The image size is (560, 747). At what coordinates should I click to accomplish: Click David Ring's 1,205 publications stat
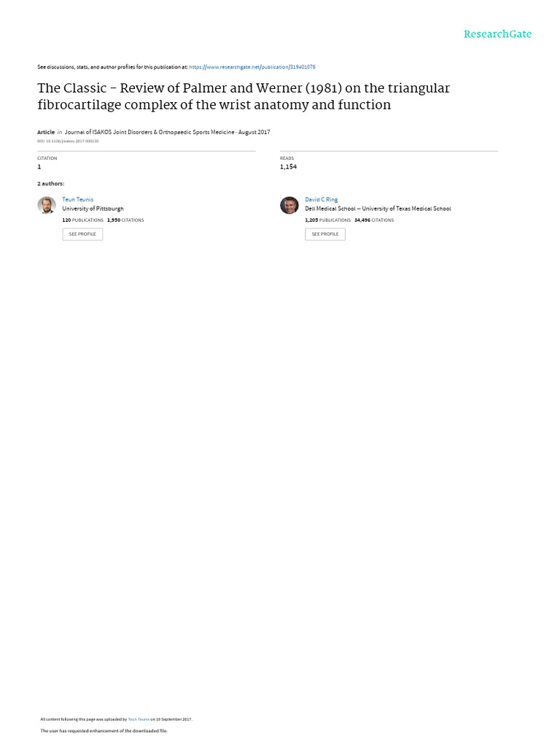(x=327, y=220)
